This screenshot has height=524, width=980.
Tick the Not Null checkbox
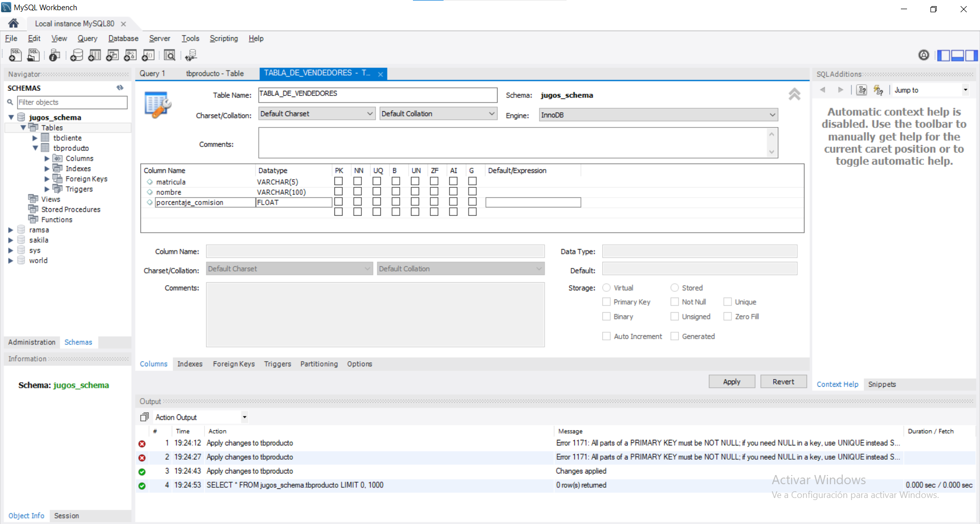(x=675, y=302)
